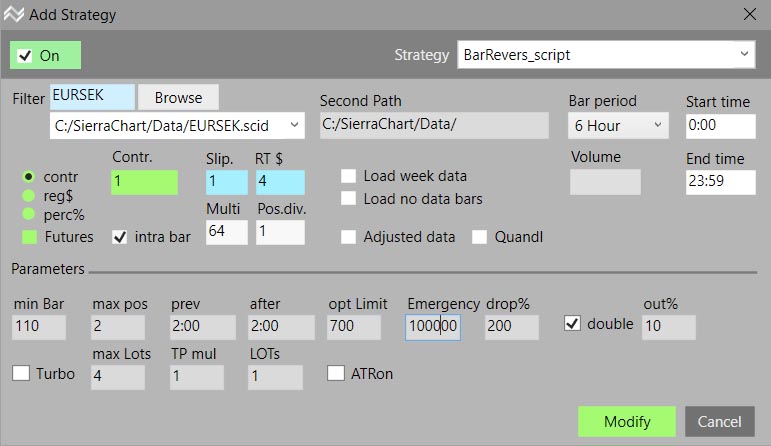Select the perc% radio option
771x446 pixels.
[x=29, y=214]
